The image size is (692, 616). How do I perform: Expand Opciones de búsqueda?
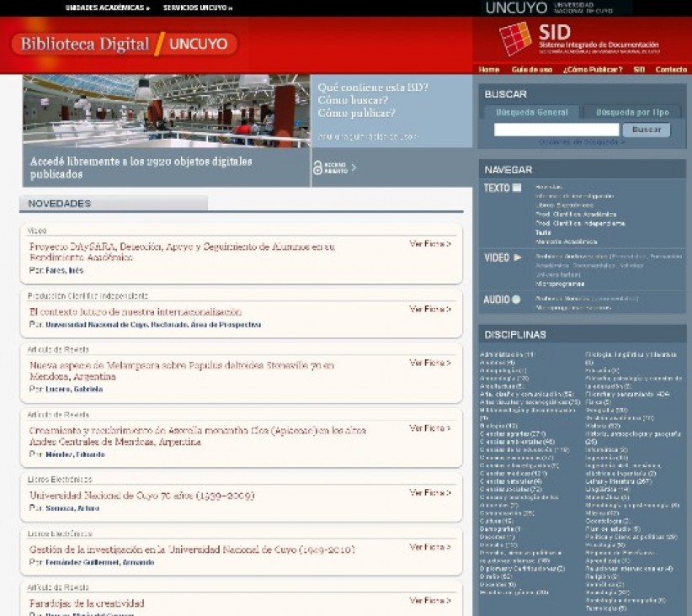pos(581,142)
